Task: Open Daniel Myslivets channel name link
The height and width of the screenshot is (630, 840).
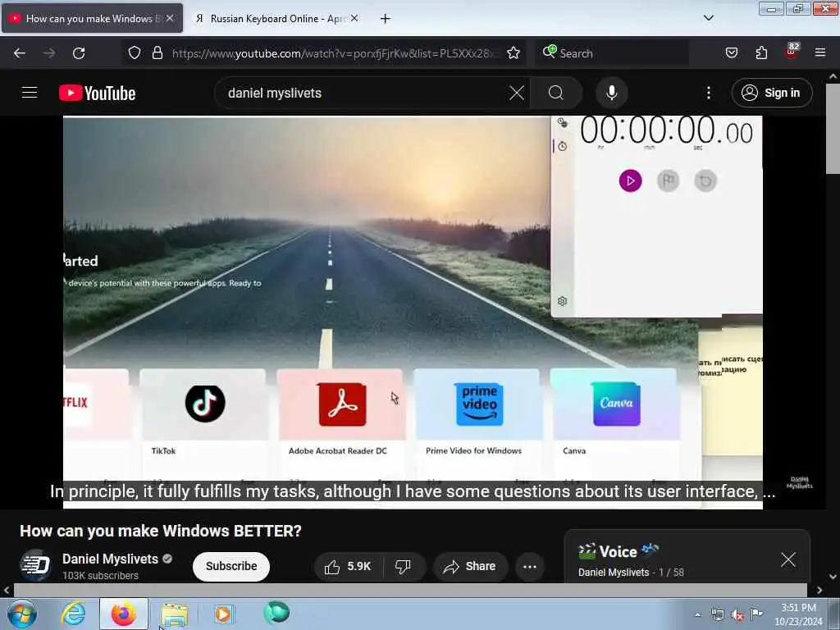Action: click(x=111, y=559)
